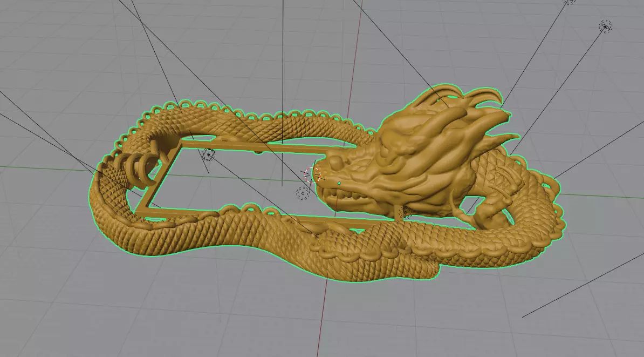This screenshot has width=644, height=357.
Task: Select the light object inside the rectangular frame corner
Action: pyautogui.click(x=209, y=155)
